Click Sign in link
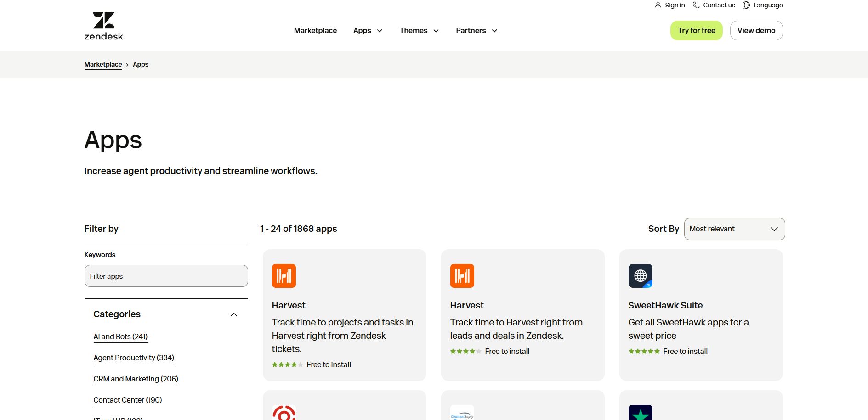The image size is (868, 420). pyautogui.click(x=675, y=5)
